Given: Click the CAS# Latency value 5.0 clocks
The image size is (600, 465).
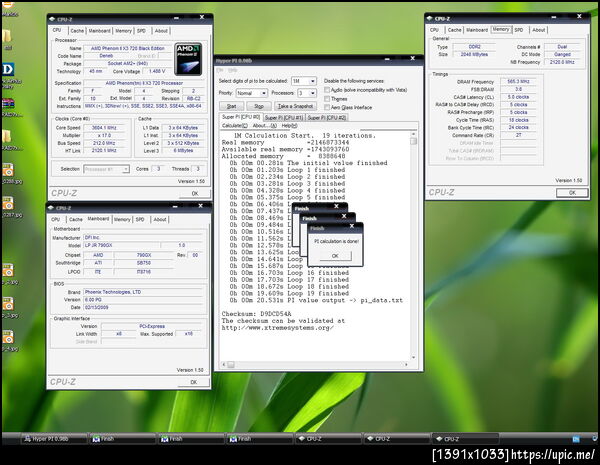Looking at the screenshot, I should [x=518, y=97].
